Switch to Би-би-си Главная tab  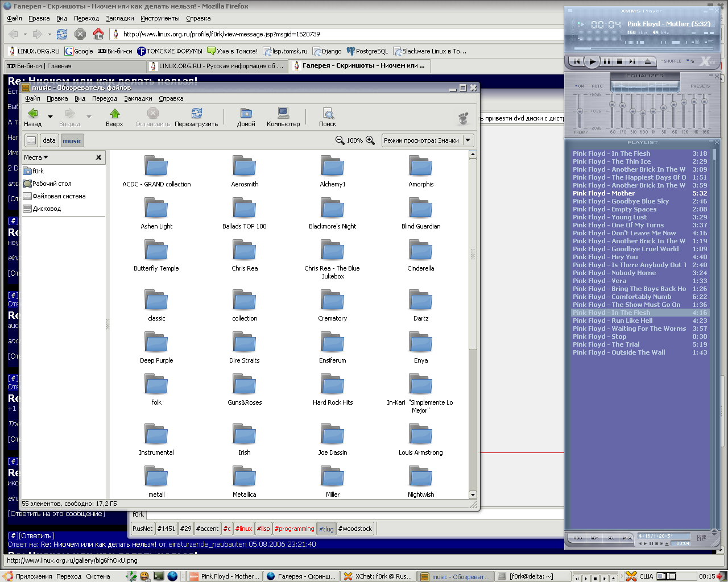[x=74, y=66]
